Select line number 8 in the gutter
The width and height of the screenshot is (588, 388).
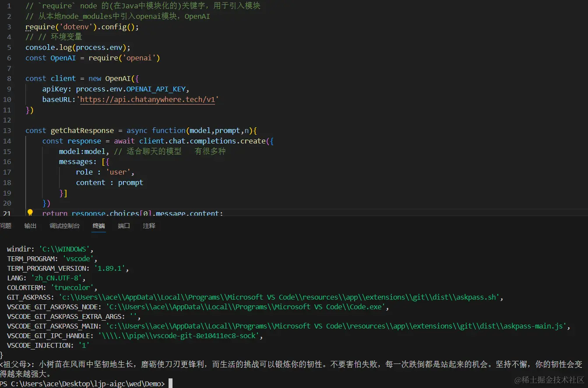point(9,79)
